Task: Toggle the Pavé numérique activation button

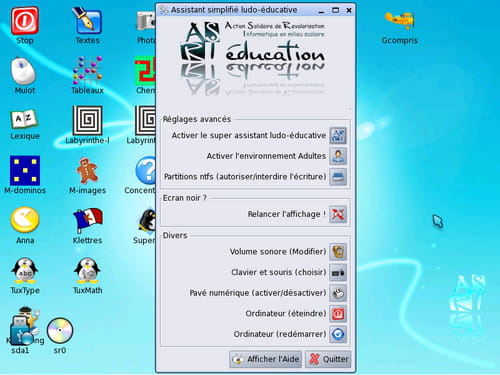Action: click(338, 293)
